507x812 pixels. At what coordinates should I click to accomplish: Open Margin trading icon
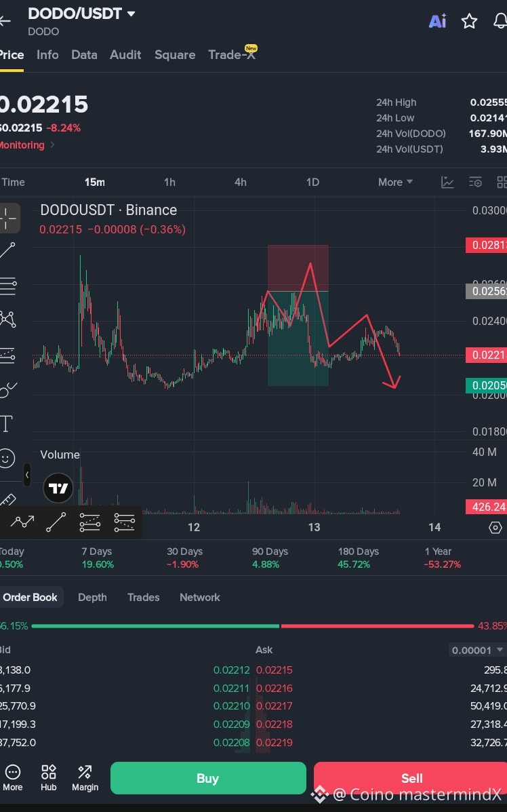(x=85, y=778)
